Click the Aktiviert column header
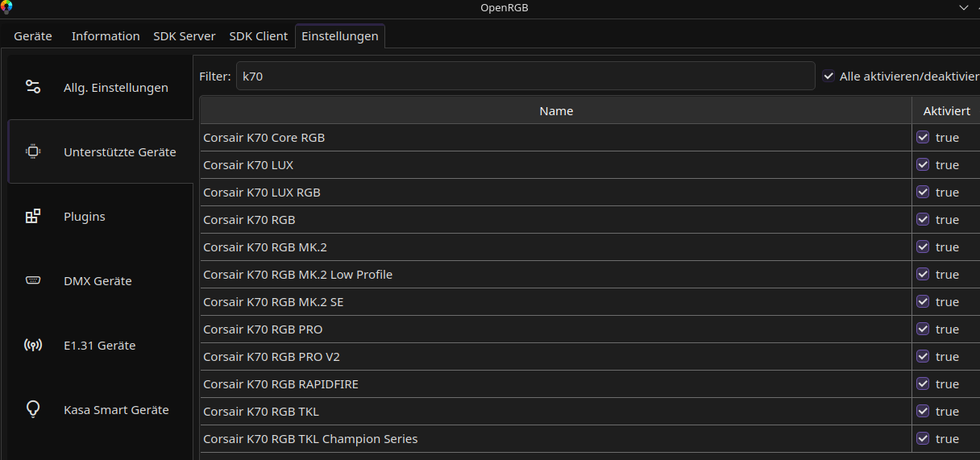This screenshot has height=460, width=980. (946, 110)
